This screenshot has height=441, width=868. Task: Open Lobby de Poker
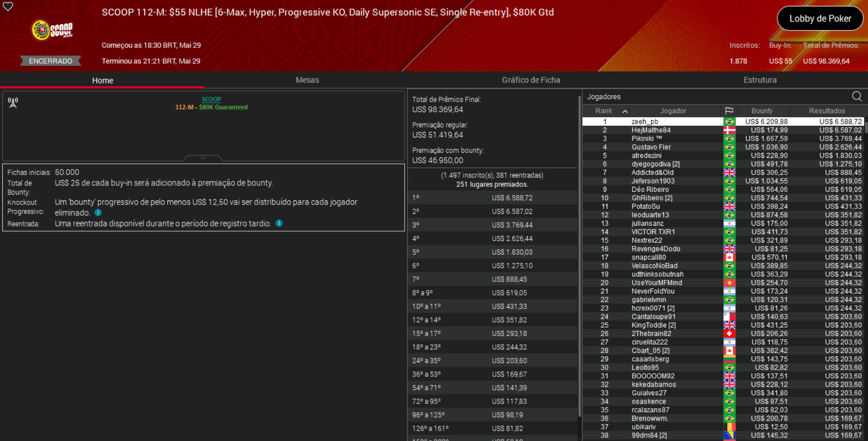[x=820, y=19]
